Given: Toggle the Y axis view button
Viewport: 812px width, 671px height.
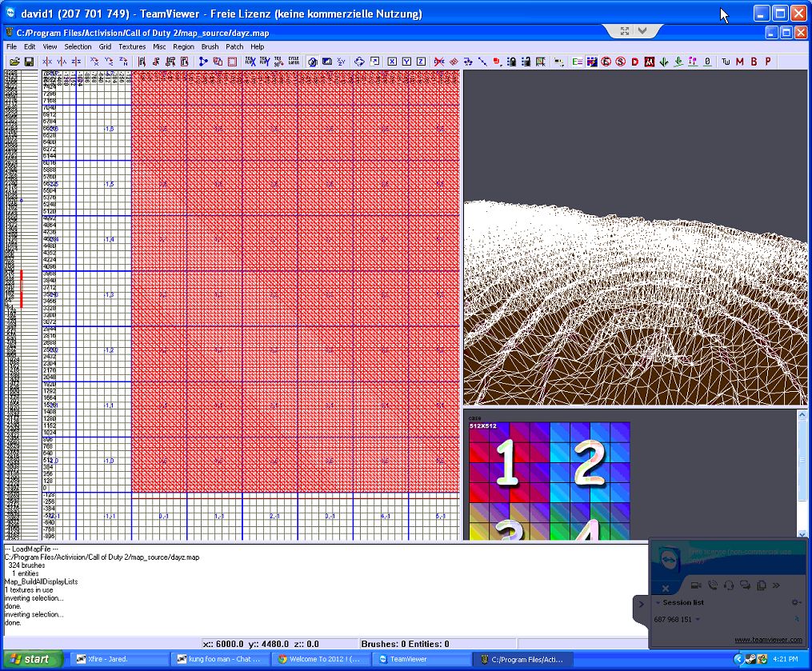Looking at the screenshot, I should click(x=406, y=62).
